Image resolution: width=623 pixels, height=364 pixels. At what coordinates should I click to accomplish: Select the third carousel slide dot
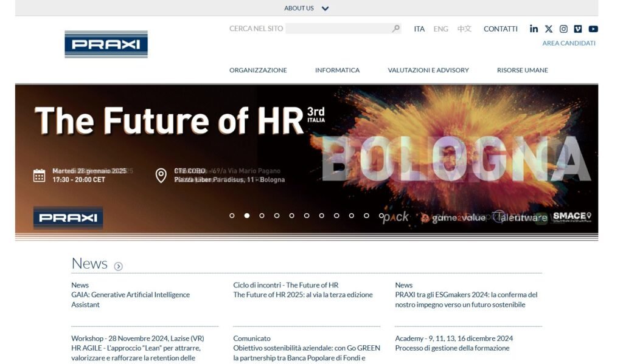(262, 216)
